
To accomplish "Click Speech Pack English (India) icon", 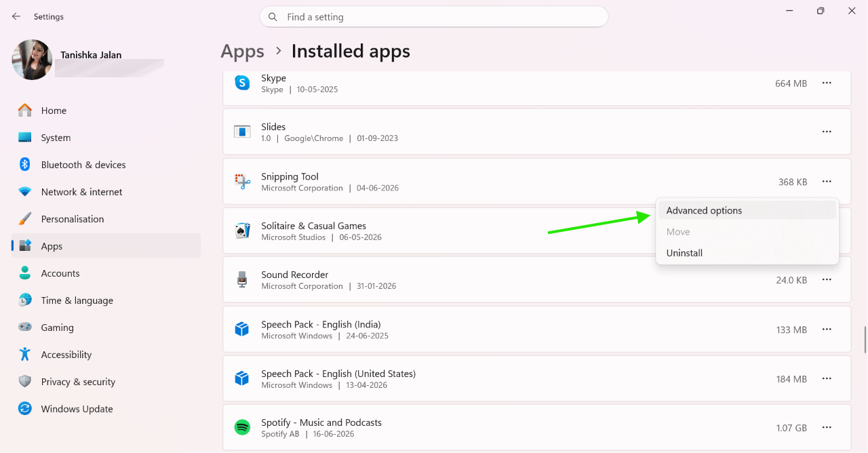I will [x=242, y=329].
